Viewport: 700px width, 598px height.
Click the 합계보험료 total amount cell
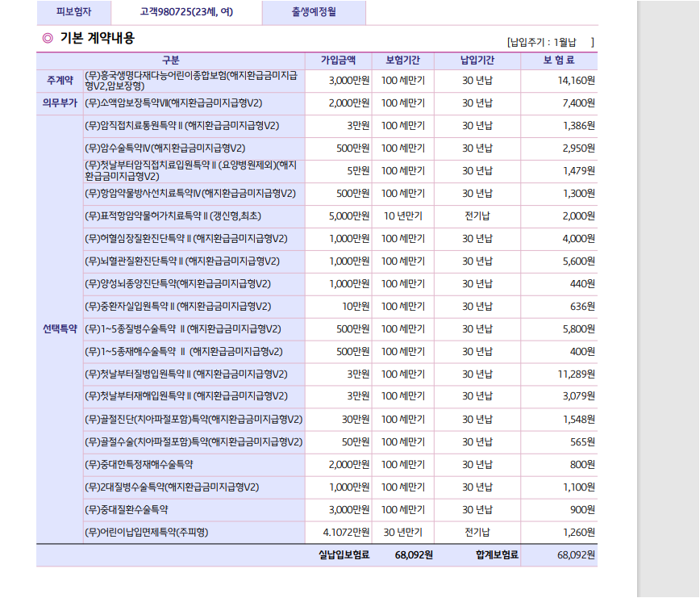click(x=559, y=555)
